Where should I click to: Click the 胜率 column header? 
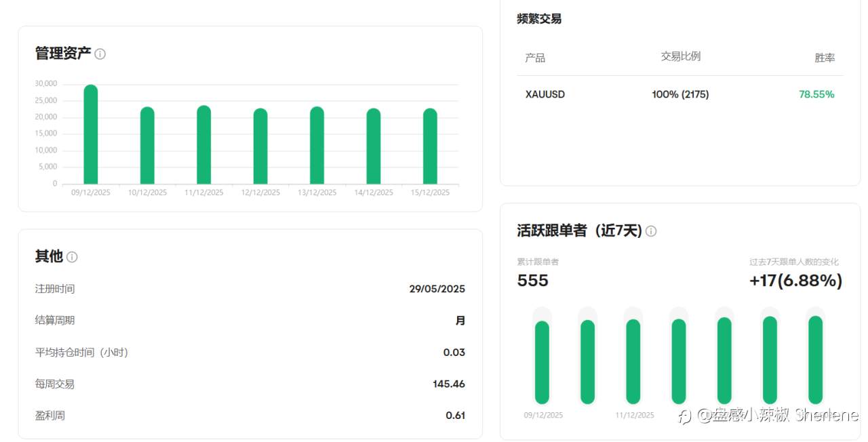point(825,58)
